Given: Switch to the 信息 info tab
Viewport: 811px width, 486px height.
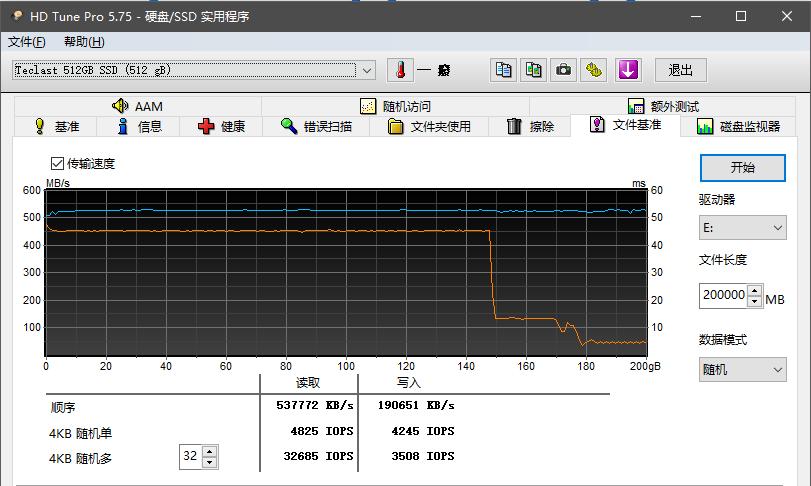Looking at the screenshot, I should tap(139, 127).
